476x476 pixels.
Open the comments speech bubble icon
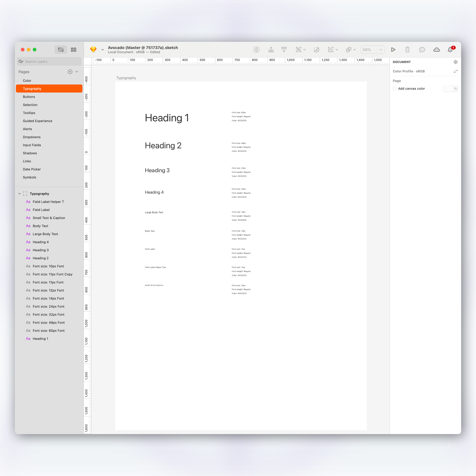(x=422, y=50)
